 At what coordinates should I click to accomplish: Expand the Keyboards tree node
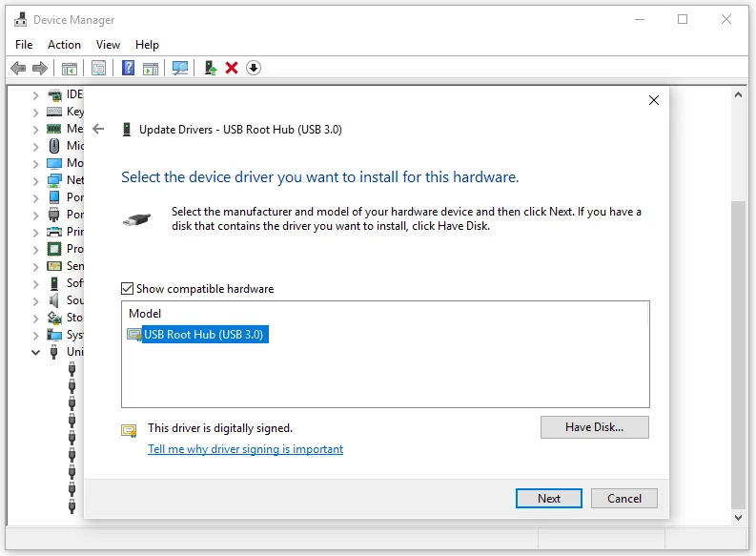click(x=35, y=113)
